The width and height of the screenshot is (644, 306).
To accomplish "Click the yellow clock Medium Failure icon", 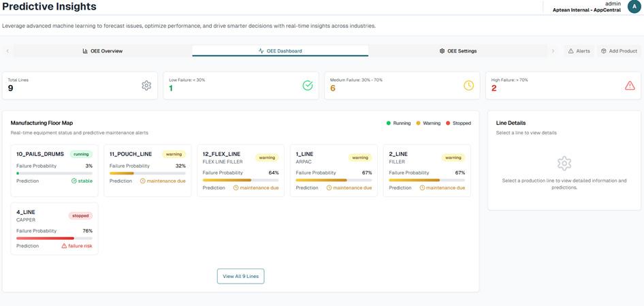I will 468,86.
